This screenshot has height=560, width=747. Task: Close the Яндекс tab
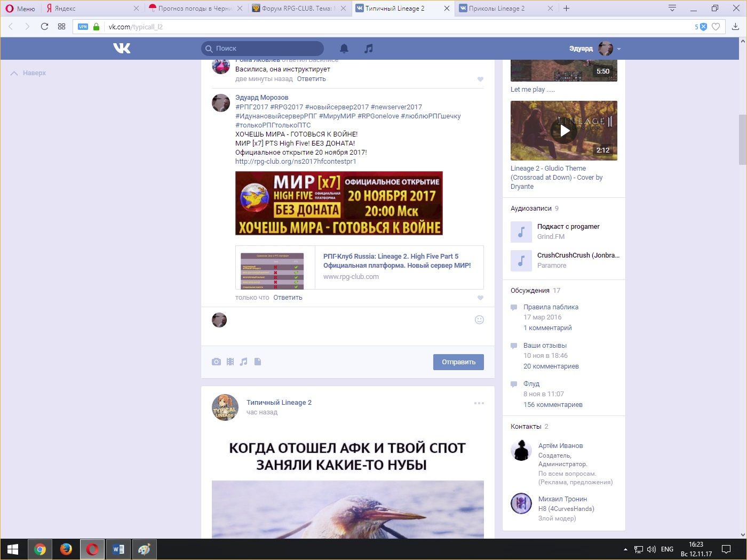pyautogui.click(x=136, y=8)
